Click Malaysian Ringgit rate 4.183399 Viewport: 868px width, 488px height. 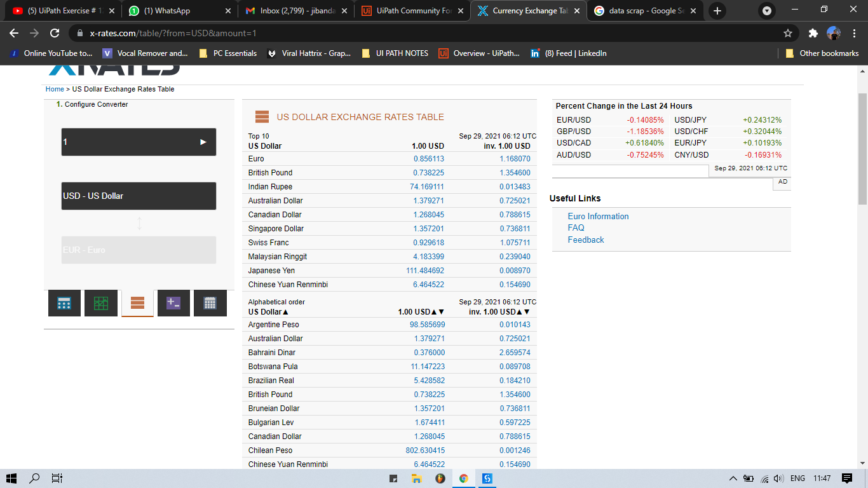pos(429,257)
